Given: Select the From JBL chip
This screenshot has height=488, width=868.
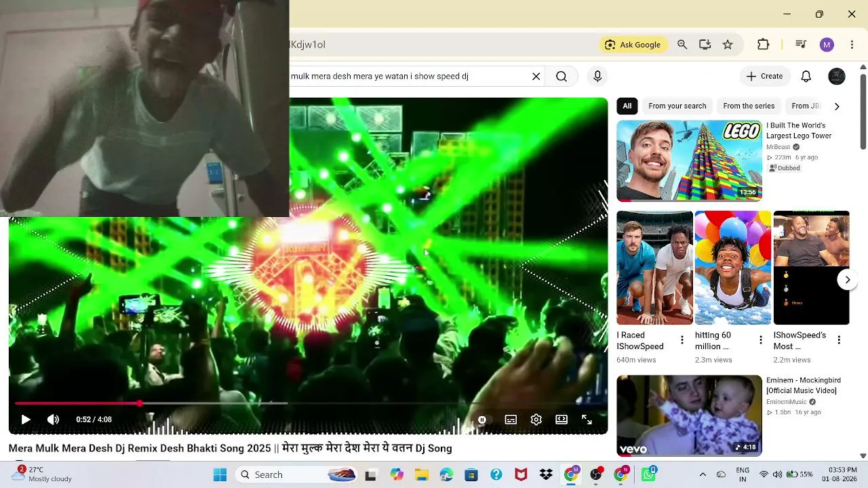Looking at the screenshot, I should click(x=806, y=106).
